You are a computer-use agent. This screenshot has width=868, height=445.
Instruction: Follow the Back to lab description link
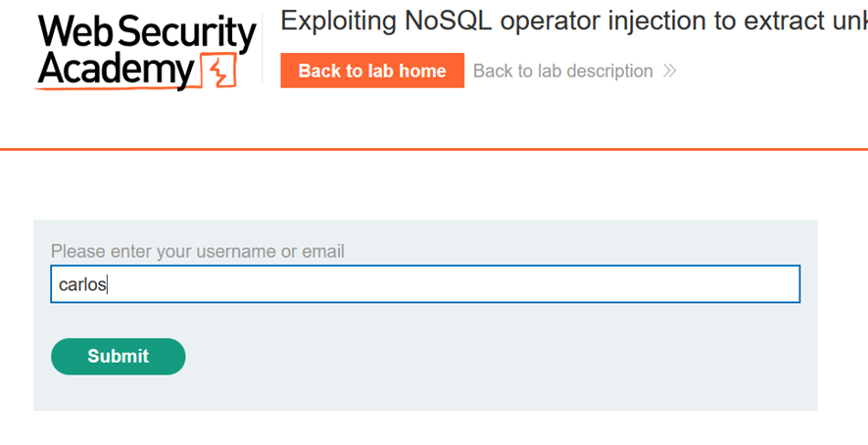point(575,71)
